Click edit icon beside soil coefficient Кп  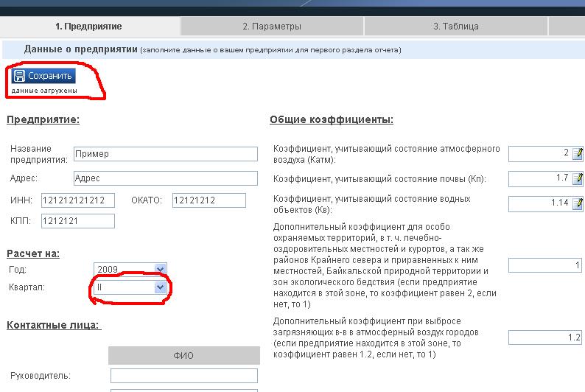point(578,178)
